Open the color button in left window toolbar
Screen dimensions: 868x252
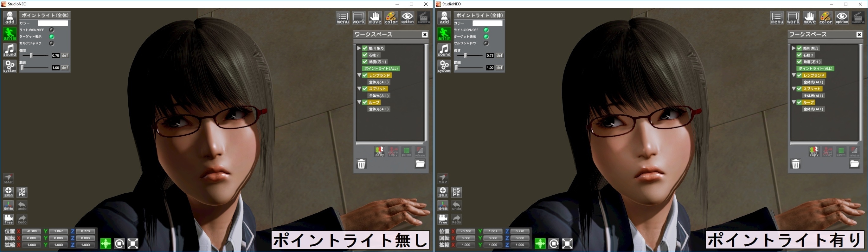click(391, 18)
